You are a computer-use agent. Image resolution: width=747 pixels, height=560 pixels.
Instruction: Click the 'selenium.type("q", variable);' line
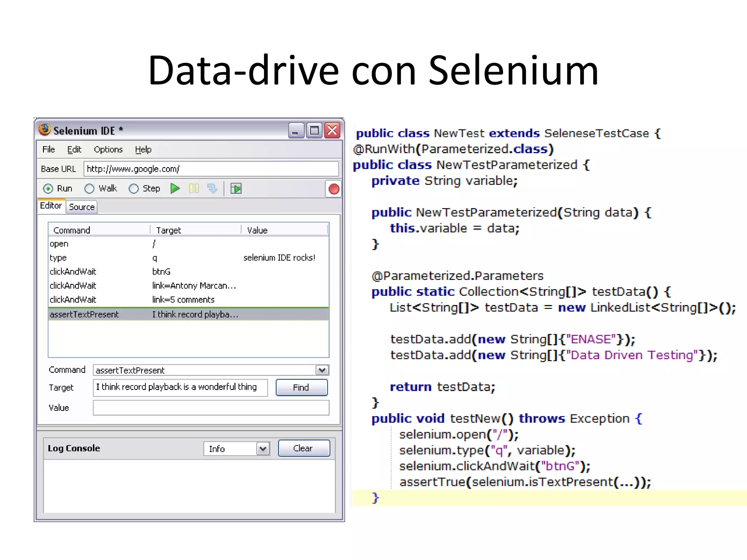tap(487, 450)
